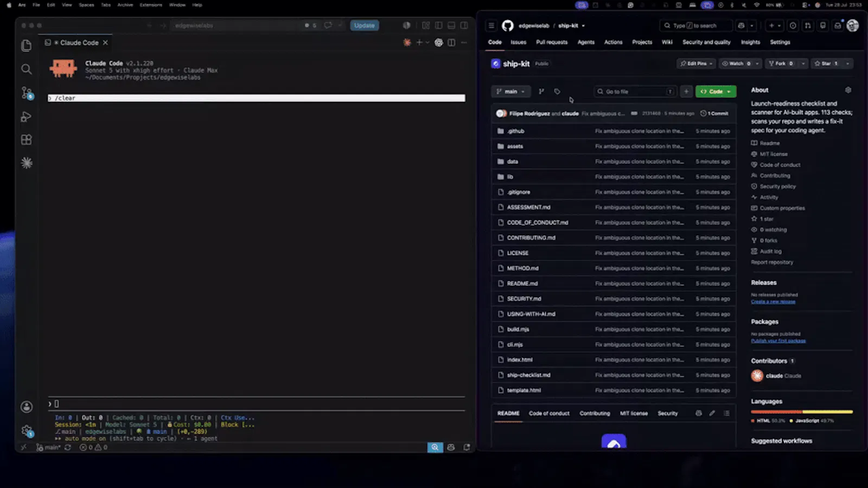Switch to the Issues tab
This screenshot has width=868, height=488.
[518, 42]
